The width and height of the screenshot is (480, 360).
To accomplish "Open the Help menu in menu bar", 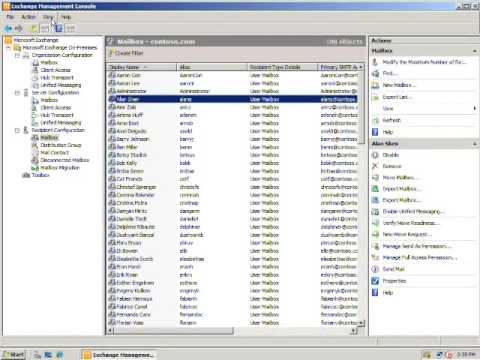I will 66,17.
